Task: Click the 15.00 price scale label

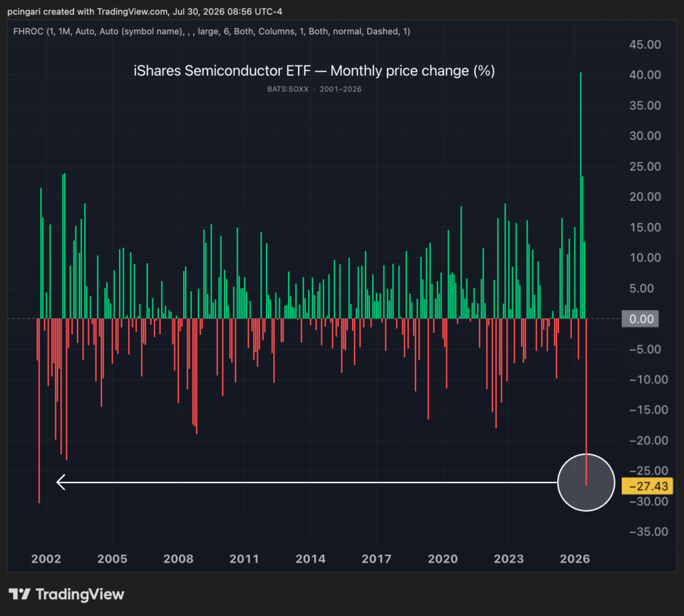Action: tap(645, 227)
